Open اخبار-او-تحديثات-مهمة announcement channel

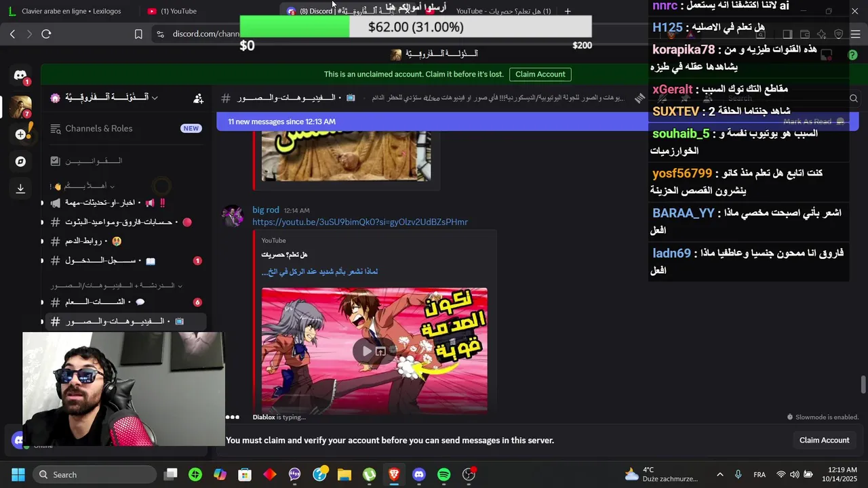(125, 203)
